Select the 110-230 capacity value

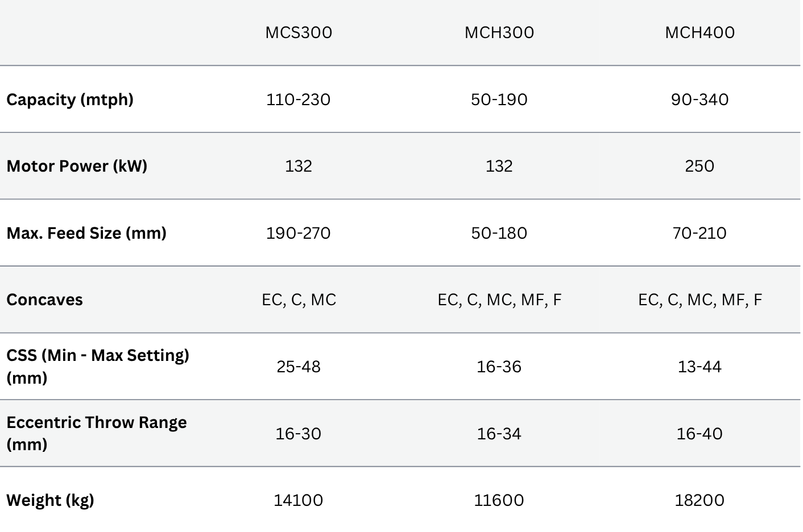pyautogui.click(x=299, y=99)
